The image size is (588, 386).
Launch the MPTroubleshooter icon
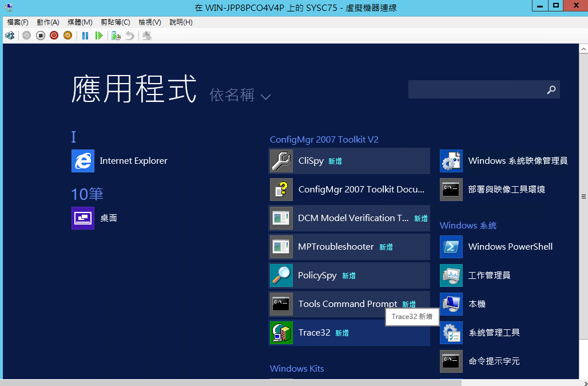281,247
